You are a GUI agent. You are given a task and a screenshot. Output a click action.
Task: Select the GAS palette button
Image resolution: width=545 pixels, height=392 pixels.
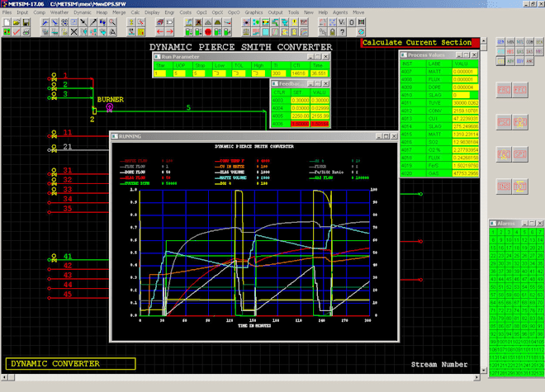(520, 51)
